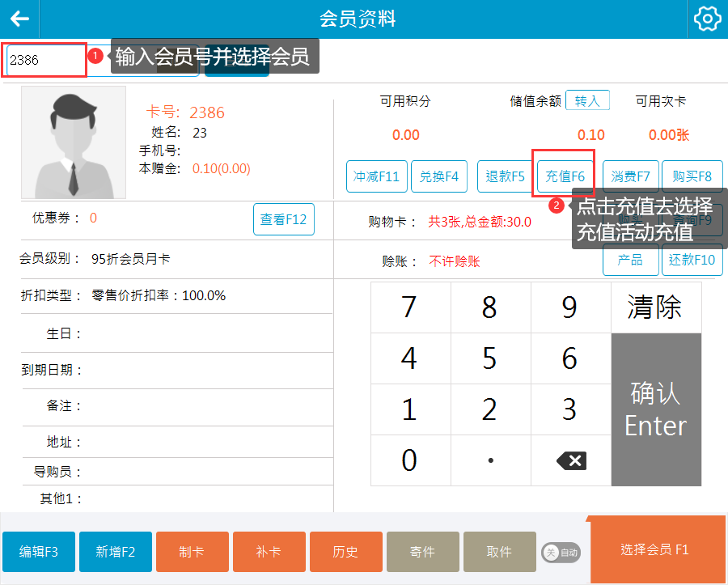Select the 兑换F4 exchange button
Image resolution: width=728 pixels, height=585 pixels.
(439, 176)
